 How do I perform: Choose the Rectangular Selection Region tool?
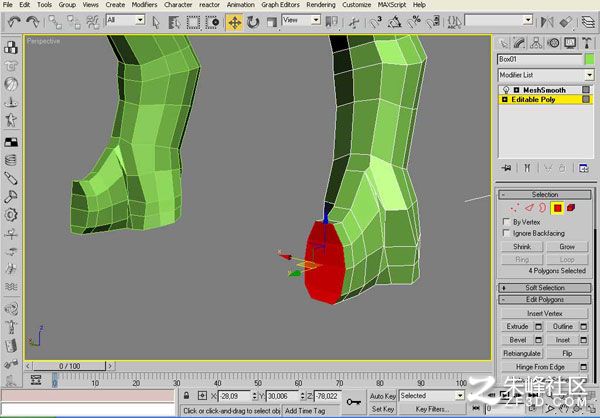pos(193,23)
